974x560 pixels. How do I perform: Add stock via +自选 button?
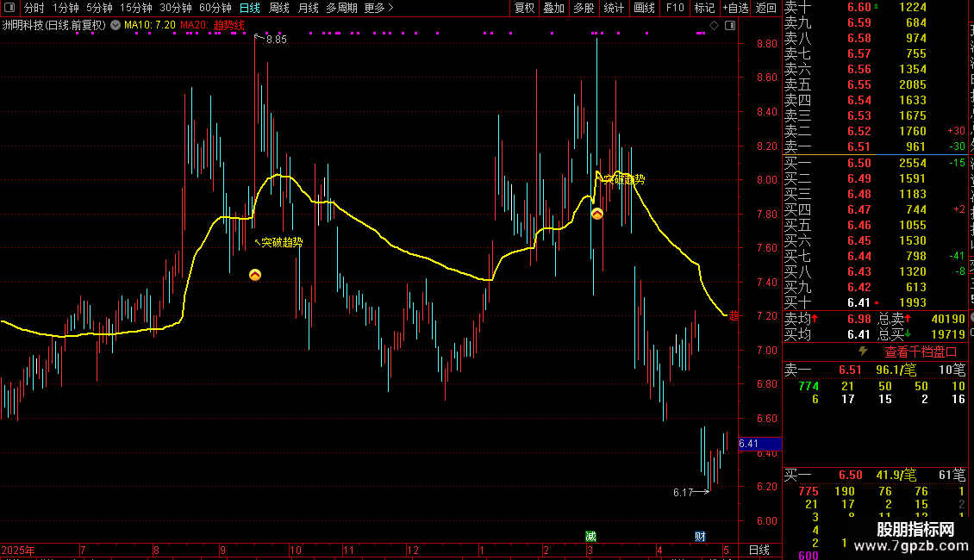coord(735,8)
